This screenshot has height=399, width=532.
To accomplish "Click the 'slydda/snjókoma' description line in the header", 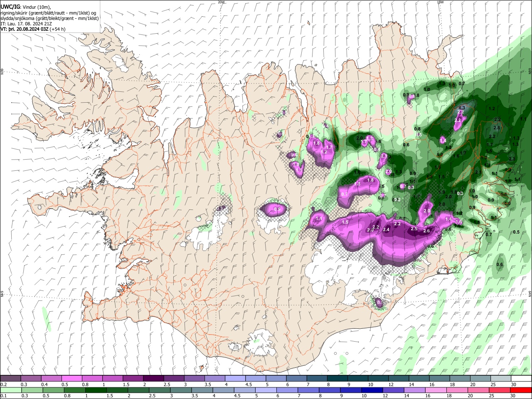I will coord(49,18).
